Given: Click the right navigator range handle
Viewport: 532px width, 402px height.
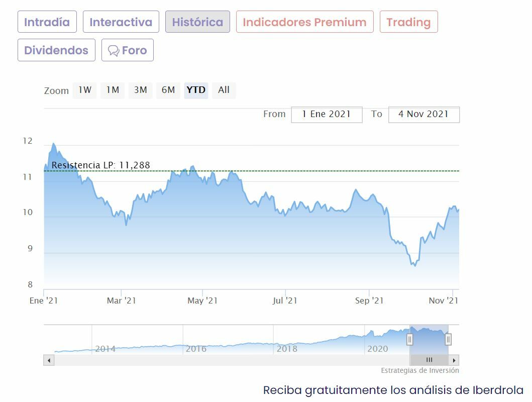Looking at the screenshot, I should (x=448, y=340).
